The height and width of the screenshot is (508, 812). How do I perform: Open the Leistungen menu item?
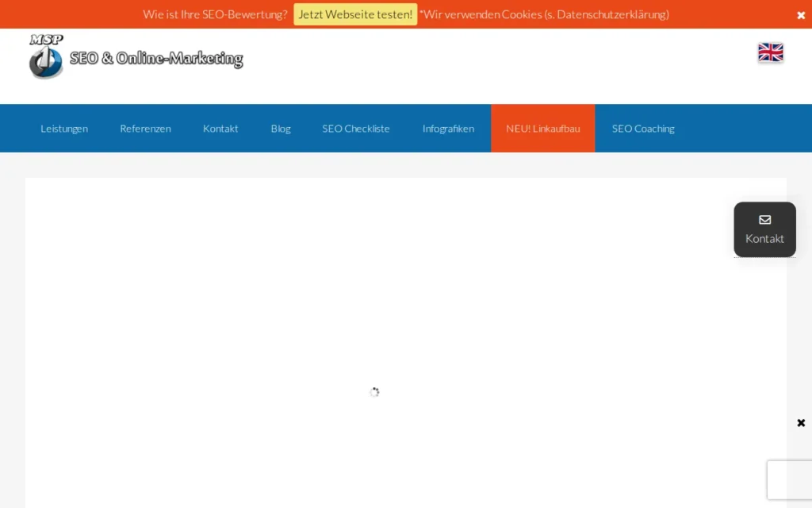[64, 129]
